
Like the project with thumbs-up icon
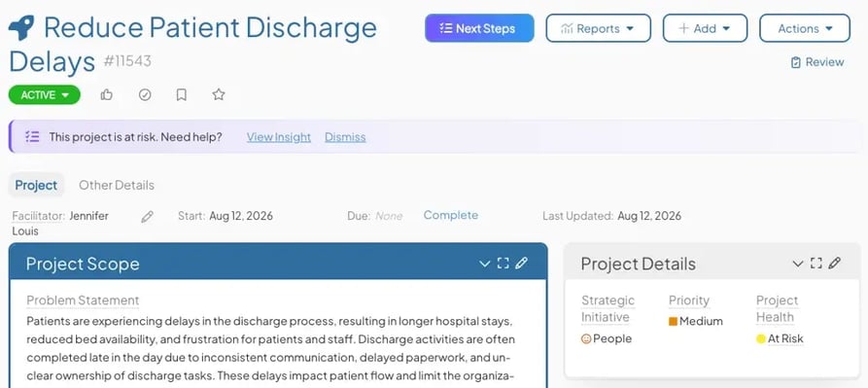(x=107, y=94)
